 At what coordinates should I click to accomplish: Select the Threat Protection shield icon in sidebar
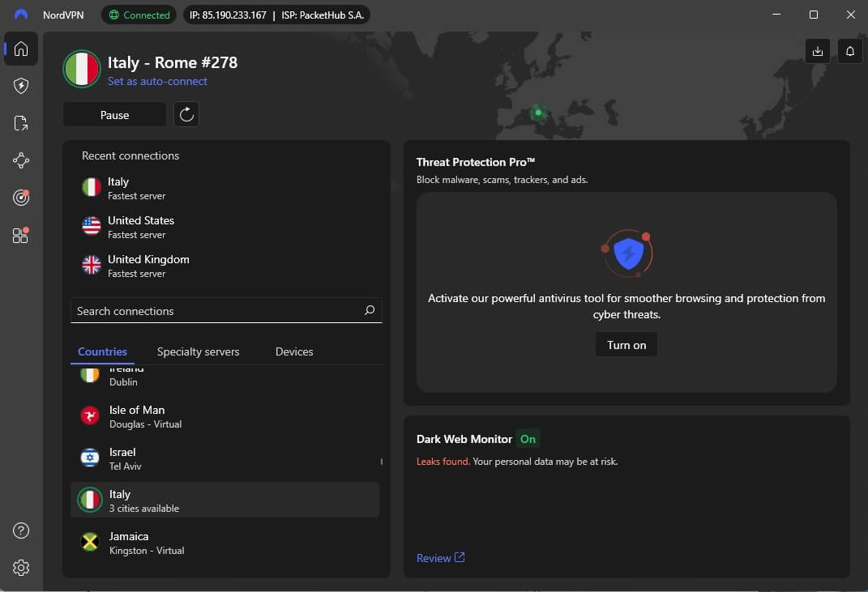coord(20,86)
